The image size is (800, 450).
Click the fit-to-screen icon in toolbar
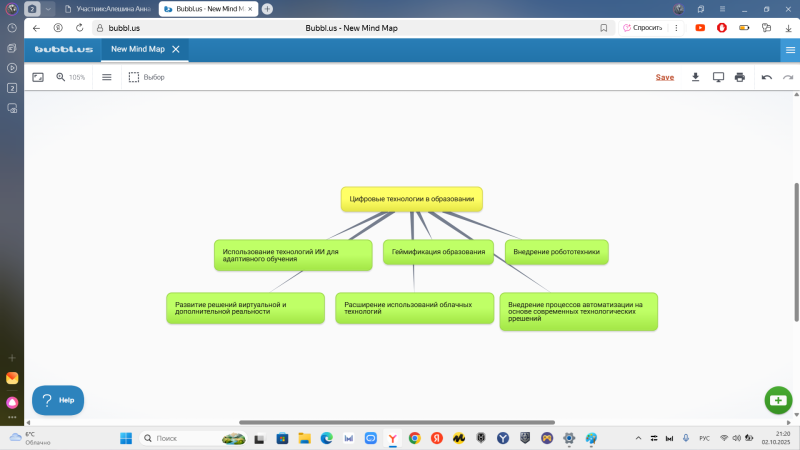tap(38, 77)
